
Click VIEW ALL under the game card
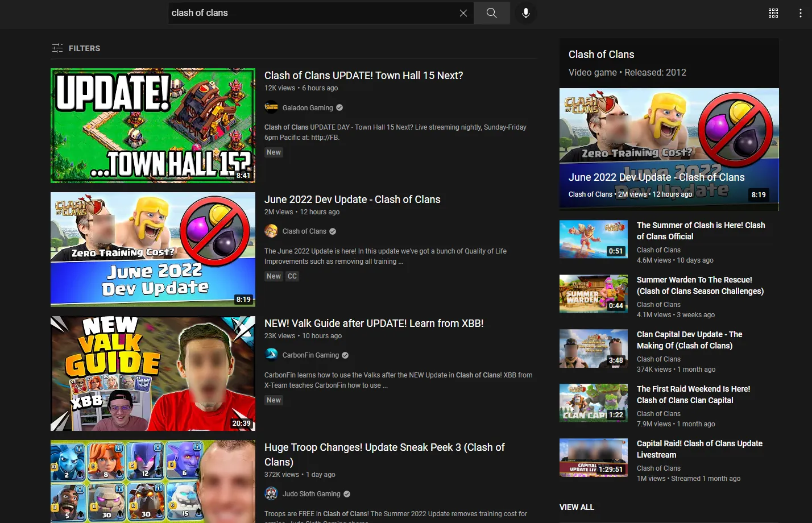pyautogui.click(x=577, y=507)
